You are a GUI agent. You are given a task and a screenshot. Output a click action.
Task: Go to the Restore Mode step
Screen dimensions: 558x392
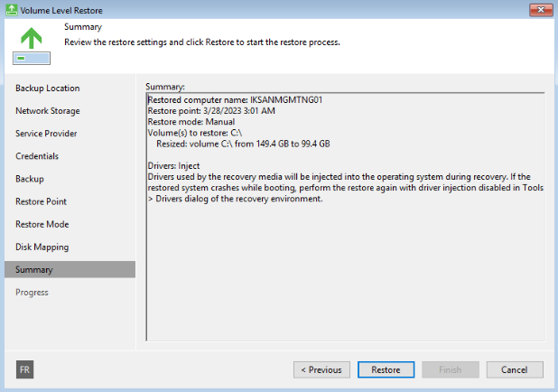pyautogui.click(x=42, y=224)
